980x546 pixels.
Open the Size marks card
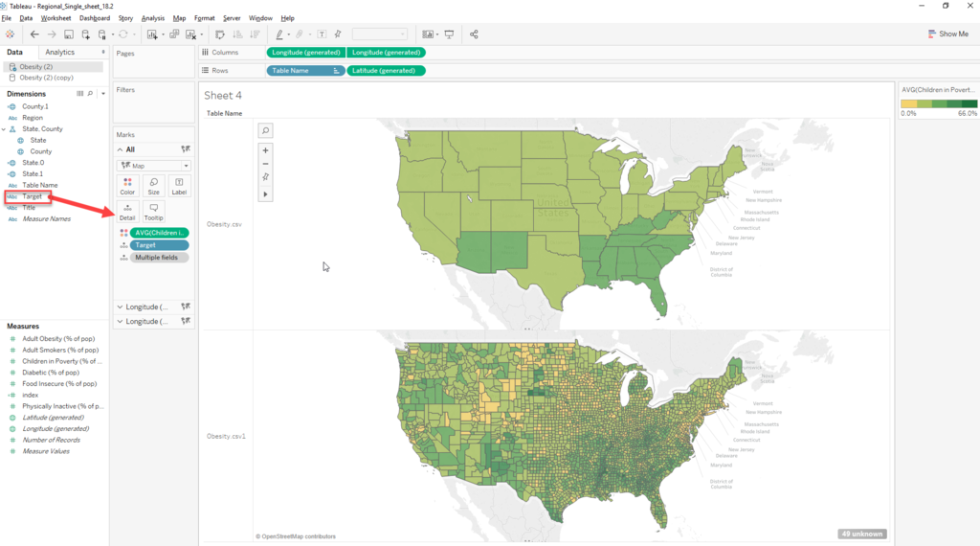click(154, 186)
